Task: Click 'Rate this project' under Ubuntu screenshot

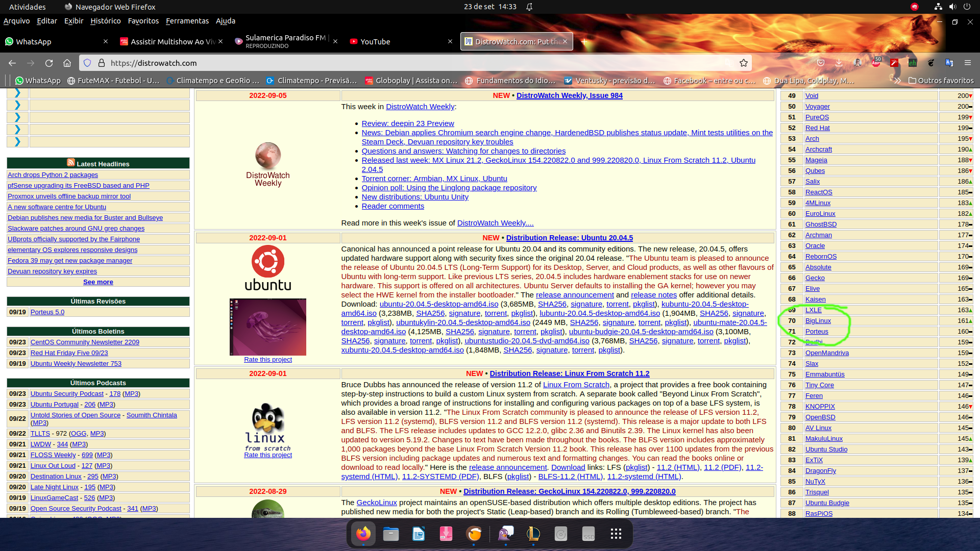Action: click(x=268, y=359)
